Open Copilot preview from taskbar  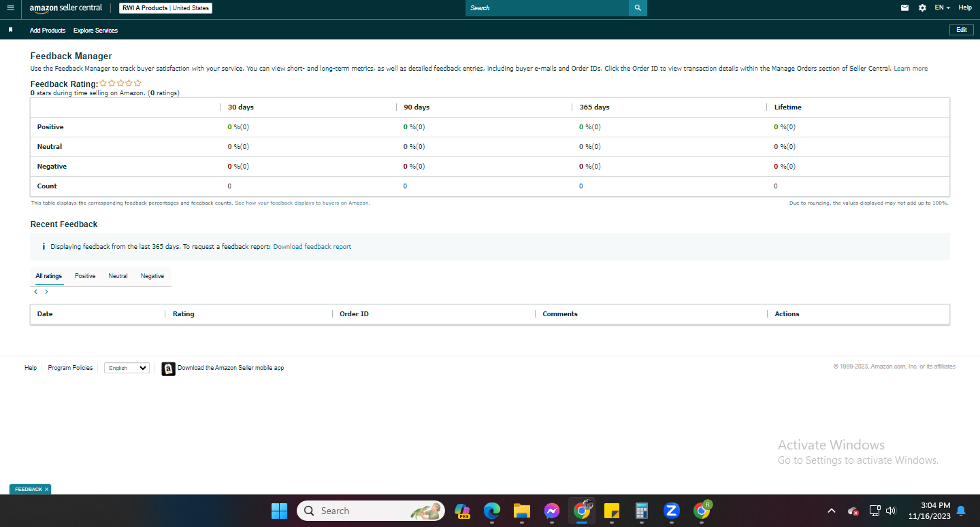(462, 511)
